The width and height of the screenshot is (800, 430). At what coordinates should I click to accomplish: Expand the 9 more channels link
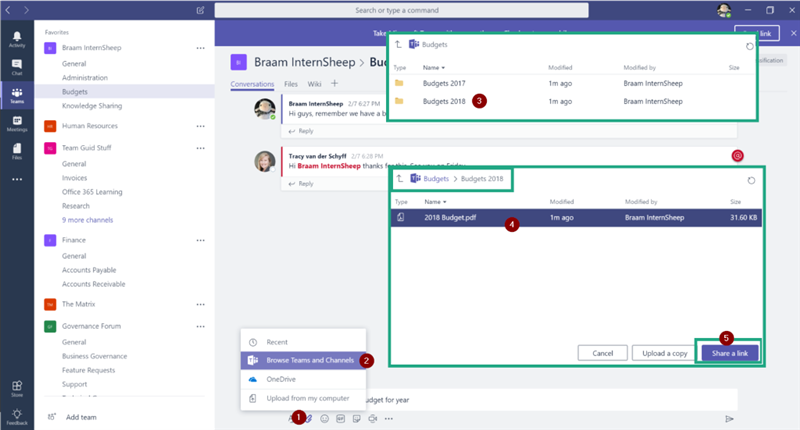(87, 220)
